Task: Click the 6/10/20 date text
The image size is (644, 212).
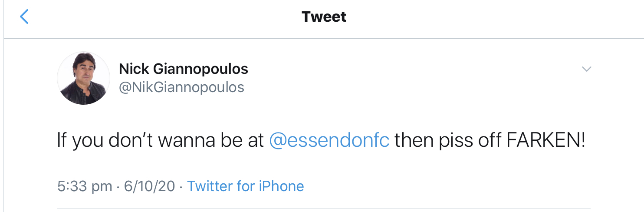Action: click(x=150, y=186)
